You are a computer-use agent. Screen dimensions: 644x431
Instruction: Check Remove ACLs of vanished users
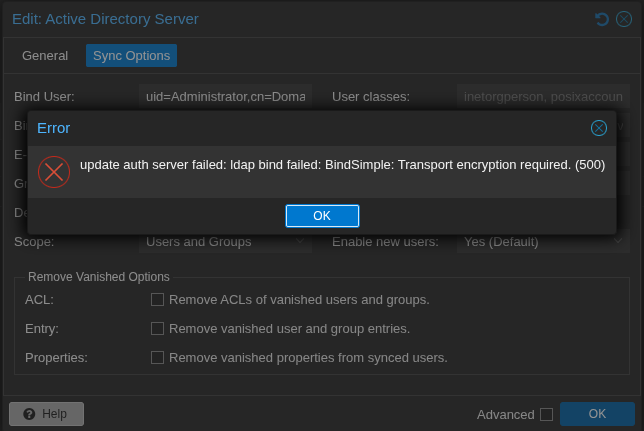(157, 299)
